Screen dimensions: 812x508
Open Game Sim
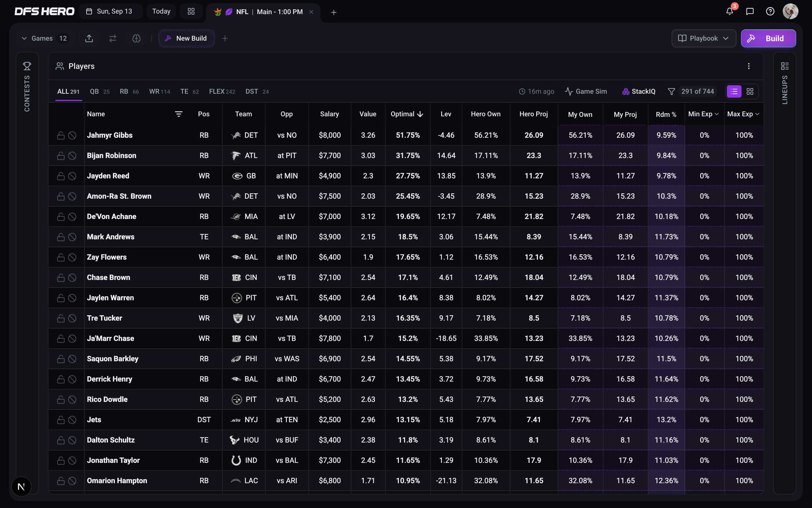pos(586,91)
